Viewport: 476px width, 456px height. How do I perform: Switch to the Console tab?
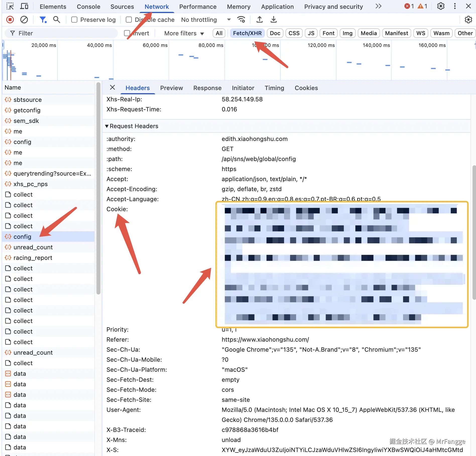(88, 7)
